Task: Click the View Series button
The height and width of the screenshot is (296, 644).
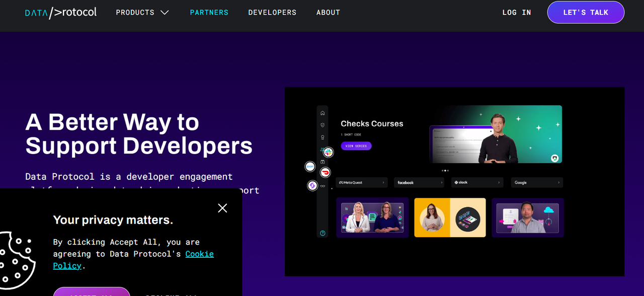Action: pos(356,146)
